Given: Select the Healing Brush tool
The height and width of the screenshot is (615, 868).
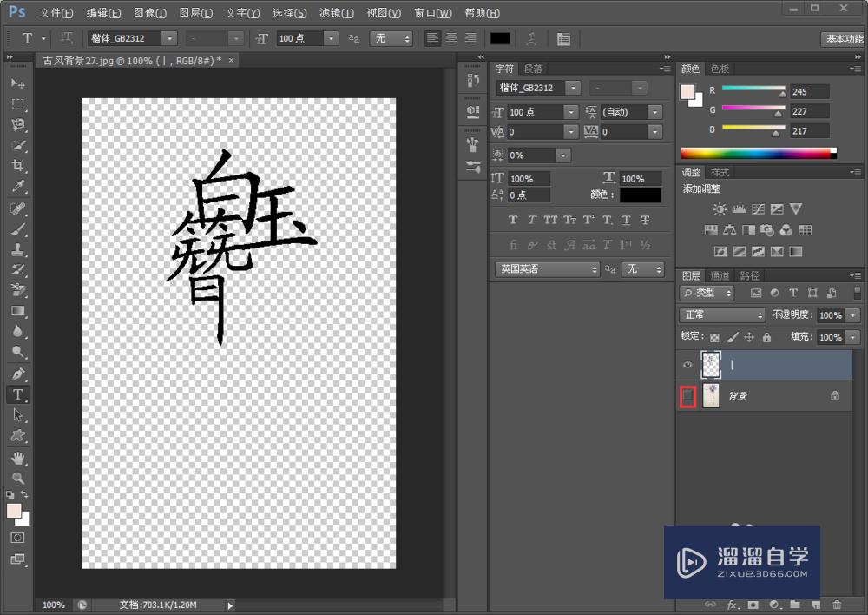Looking at the screenshot, I should 17,208.
